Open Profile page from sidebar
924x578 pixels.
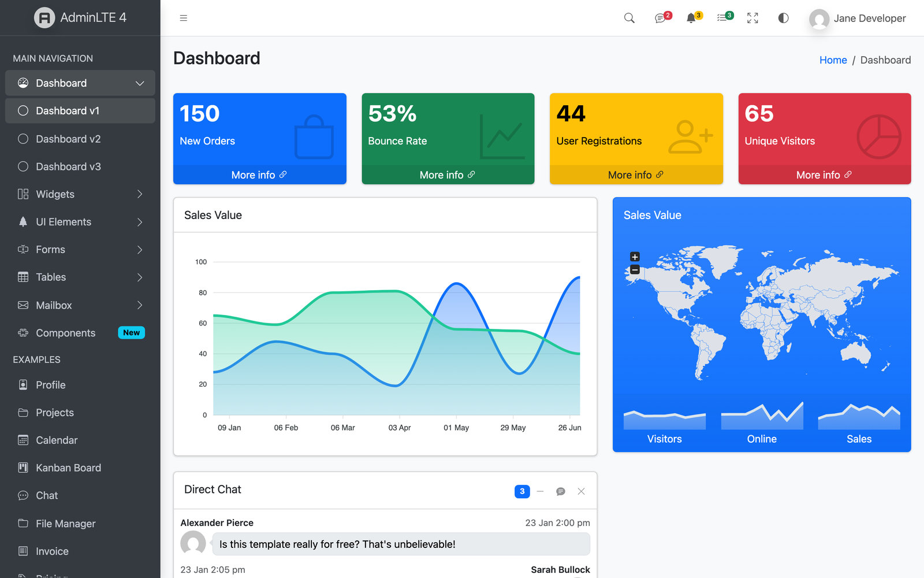click(x=80, y=385)
